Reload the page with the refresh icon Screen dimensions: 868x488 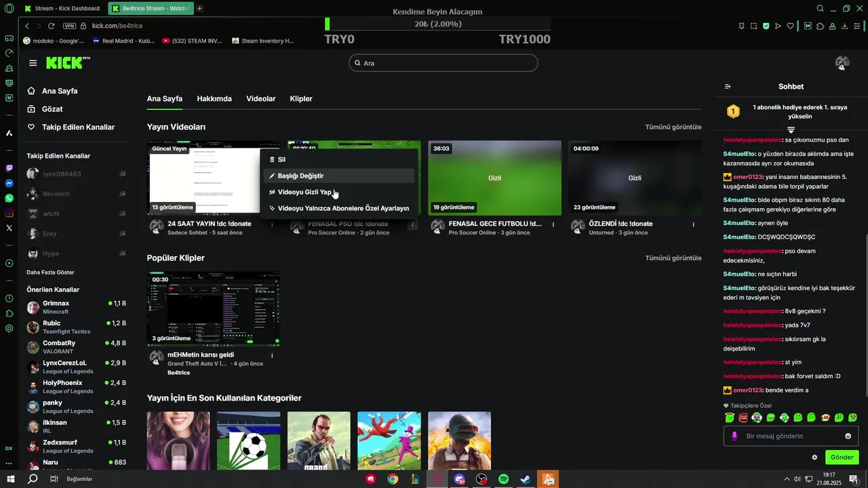pos(51,26)
